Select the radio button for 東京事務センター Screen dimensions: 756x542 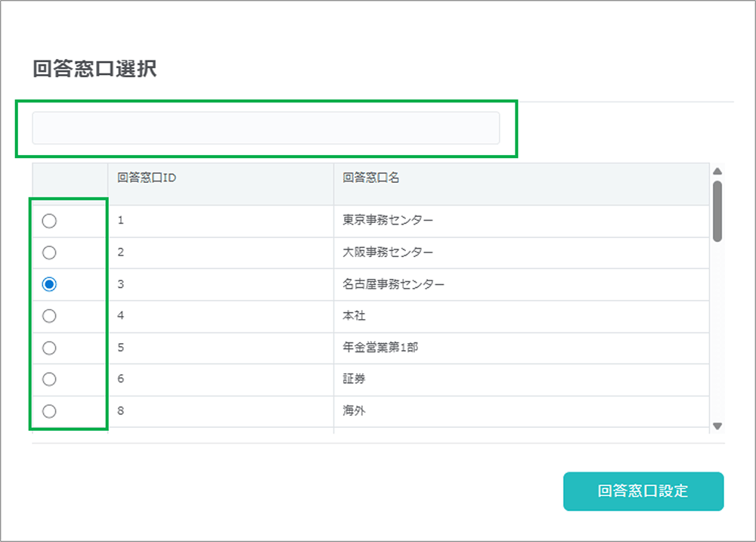(49, 221)
